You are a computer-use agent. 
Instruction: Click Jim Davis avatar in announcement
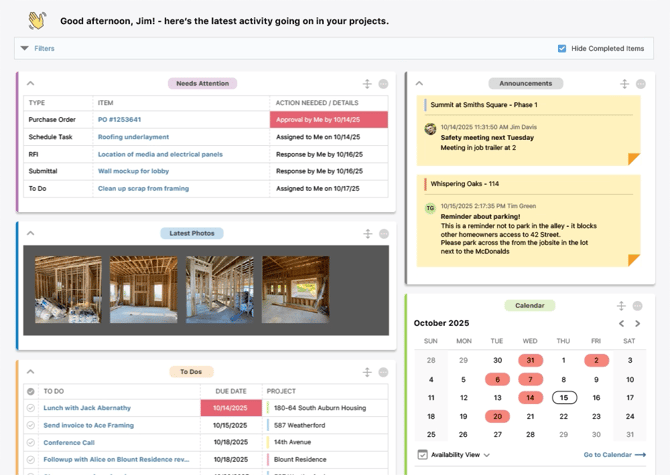point(430,129)
